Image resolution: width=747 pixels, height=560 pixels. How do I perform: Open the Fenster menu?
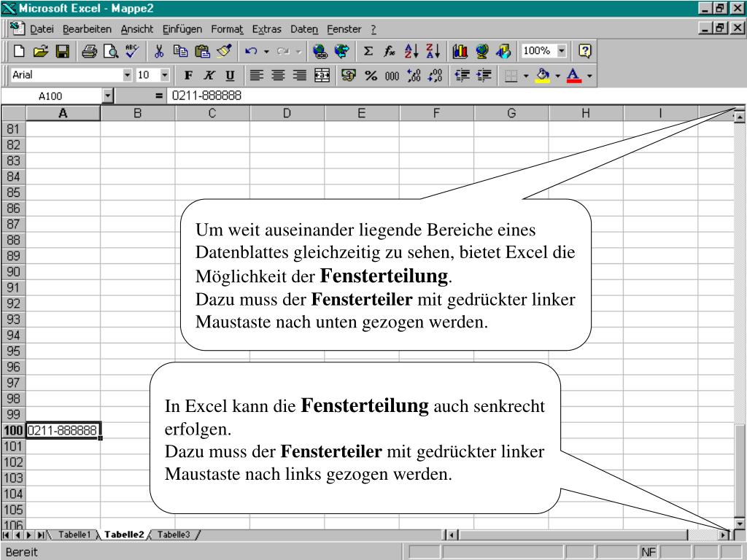point(344,29)
